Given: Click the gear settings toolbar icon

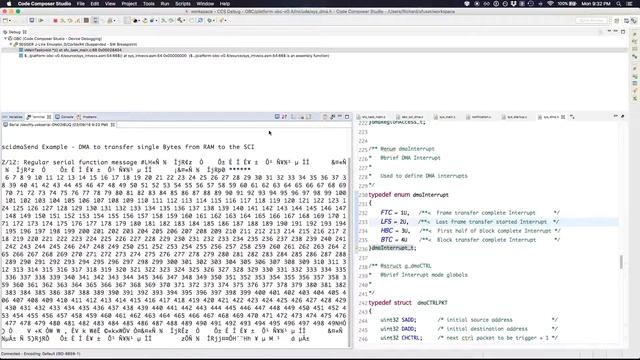Looking at the screenshot, I should pos(209,20).
